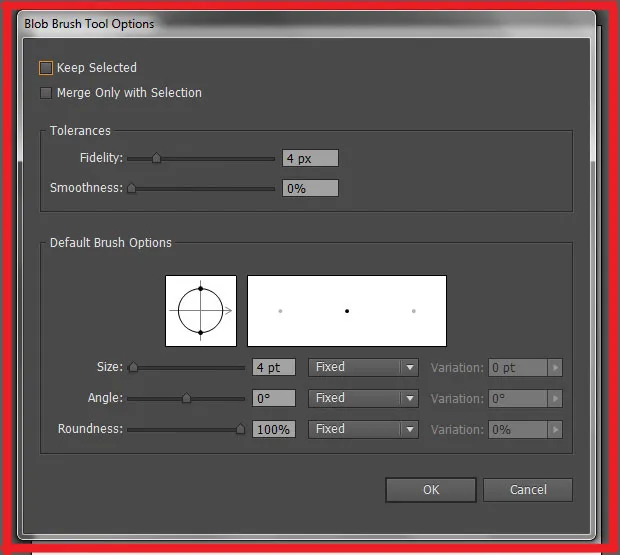Screen dimensions: 620x555
Task: Click the Size Variation stepper arrow
Action: click(x=555, y=367)
